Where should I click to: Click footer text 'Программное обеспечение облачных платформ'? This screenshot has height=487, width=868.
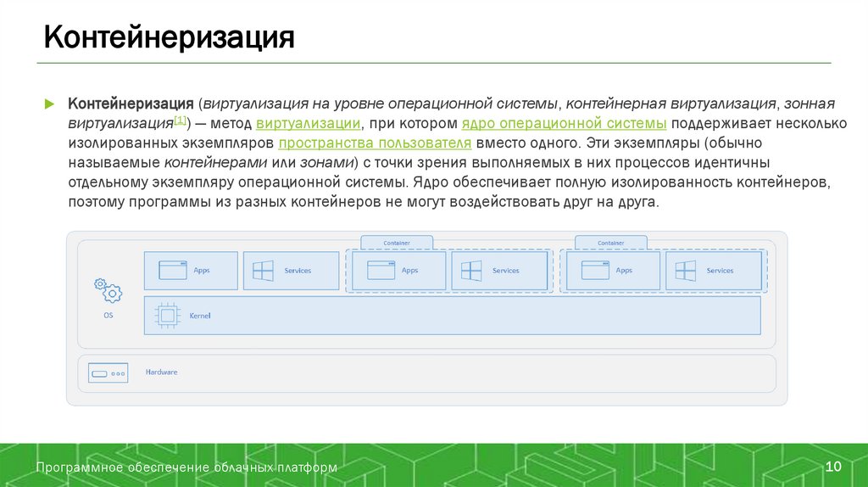pos(186,467)
